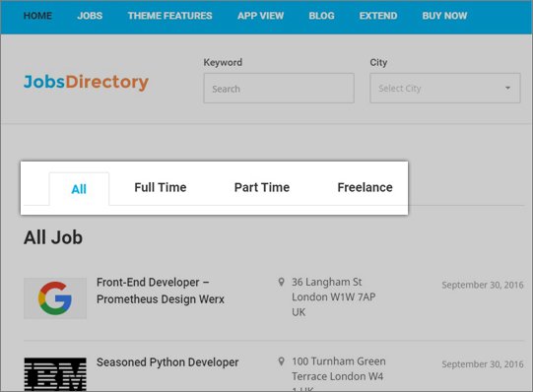Open the APP VIEW menu item
Image resolution: width=533 pixels, height=392 pixels.
click(260, 16)
